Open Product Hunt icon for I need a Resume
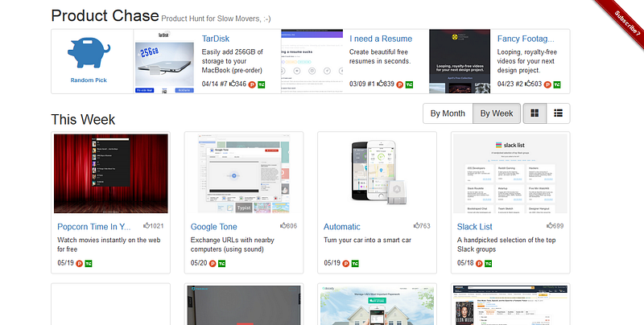 399,84
